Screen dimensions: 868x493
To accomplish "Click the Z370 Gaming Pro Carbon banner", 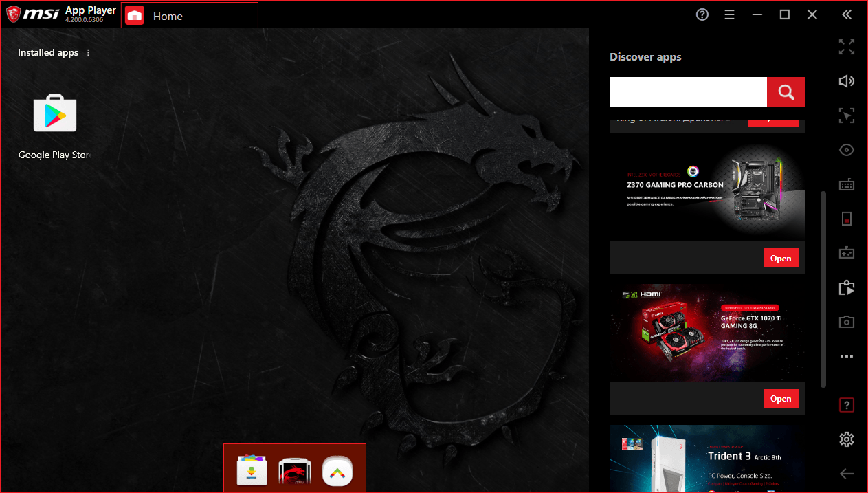I will (707, 192).
